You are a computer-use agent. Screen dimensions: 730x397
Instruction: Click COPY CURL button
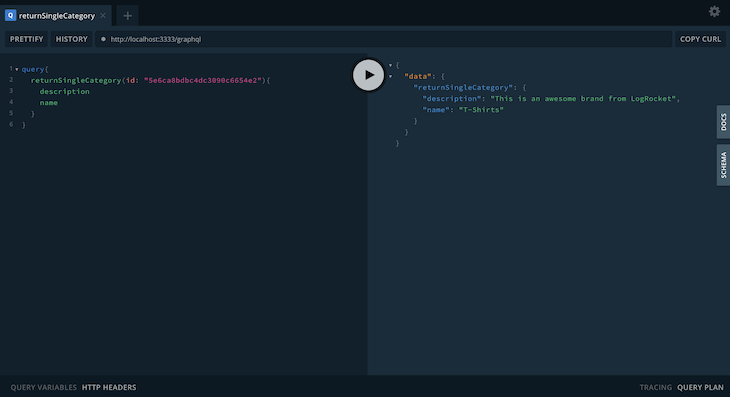pos(700,39)
